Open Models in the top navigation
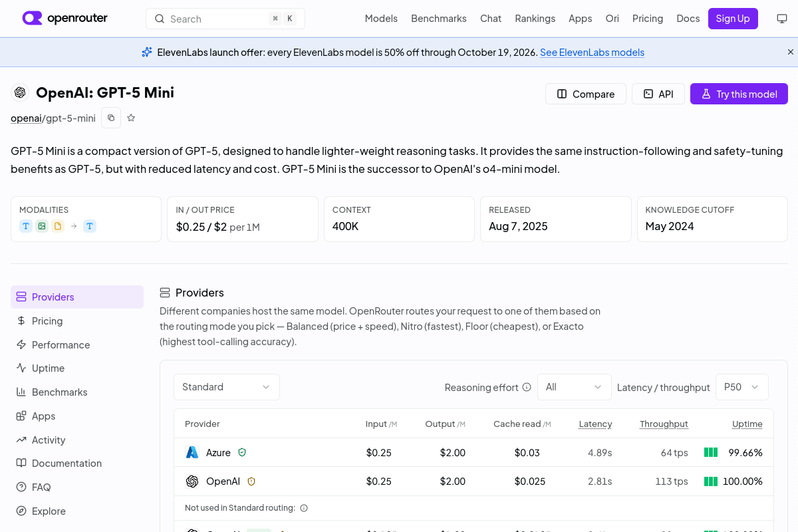The image size is (798, 532). pyautogui.click(x=381, y=19)
